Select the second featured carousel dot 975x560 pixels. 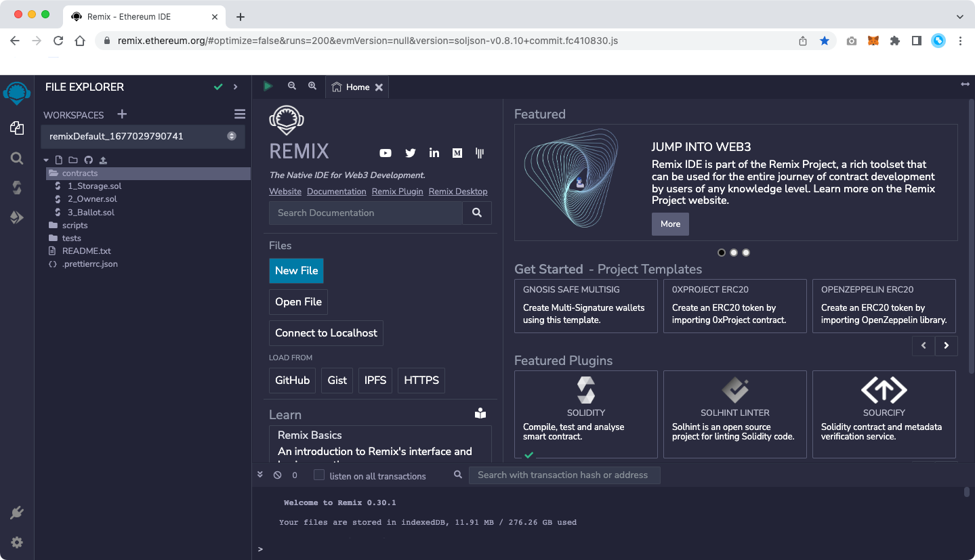[734, 253]
